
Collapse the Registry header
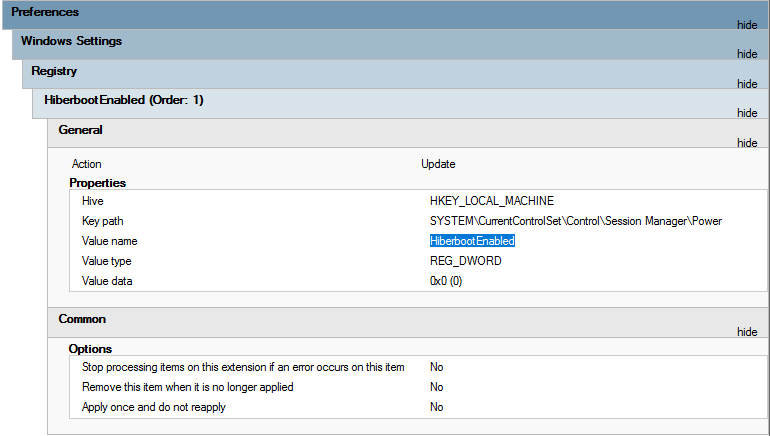coord(396,74)
